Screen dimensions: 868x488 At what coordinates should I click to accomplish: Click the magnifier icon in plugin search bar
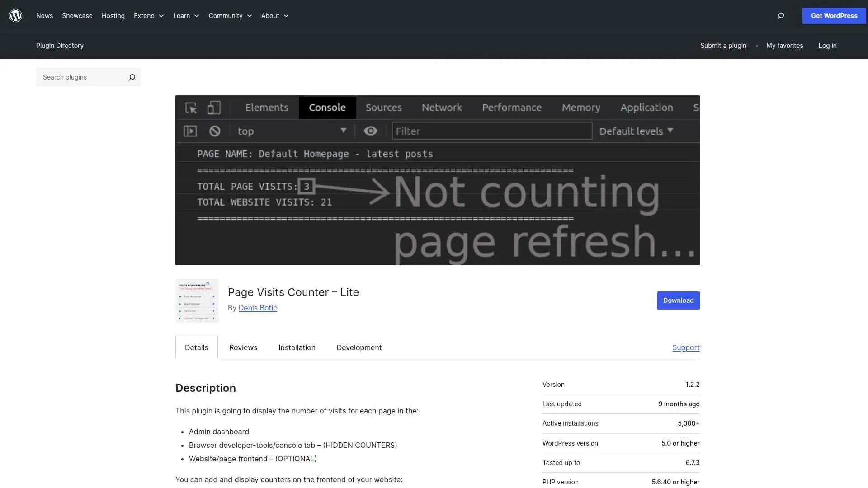click(x=132, y=77)
